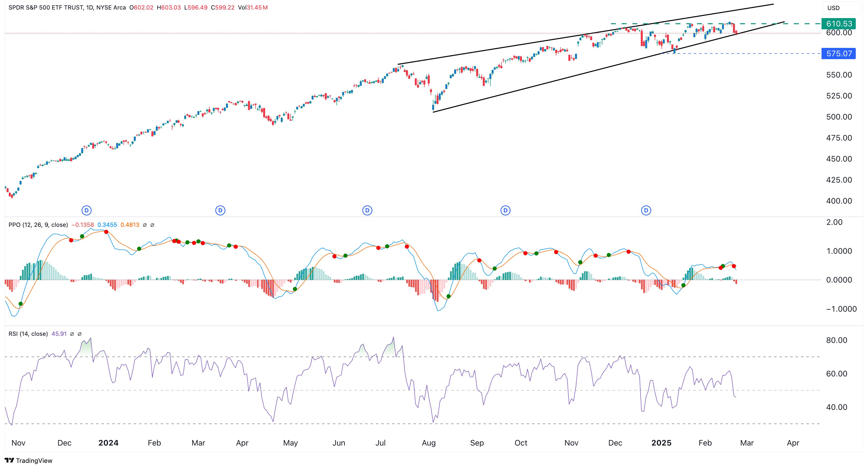Open the PPO (12, 26, 9, close) indicator label
The width and height of the screenshot is (868, 469).
click(x=38, y=225)
